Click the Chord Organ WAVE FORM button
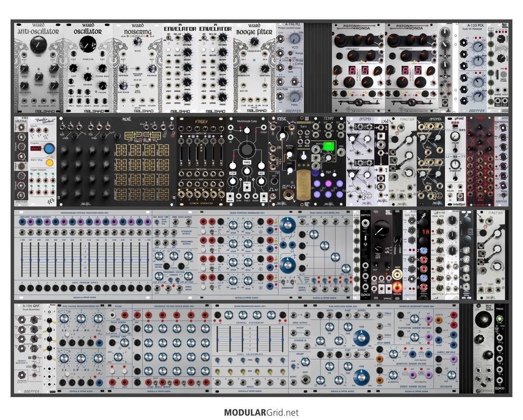This screenshot has width=523, height=420. [x=503, y=74]
